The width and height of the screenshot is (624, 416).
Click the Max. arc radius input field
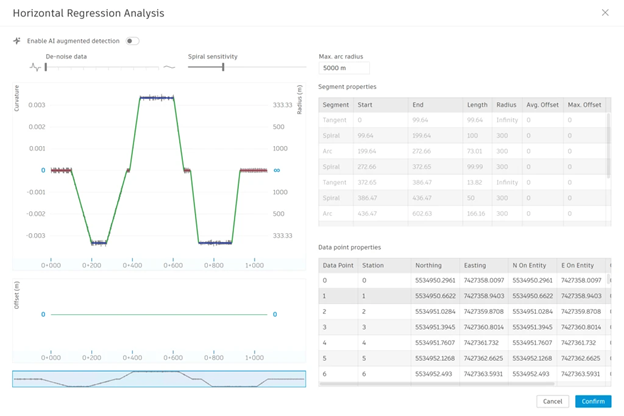click(344, 69)
